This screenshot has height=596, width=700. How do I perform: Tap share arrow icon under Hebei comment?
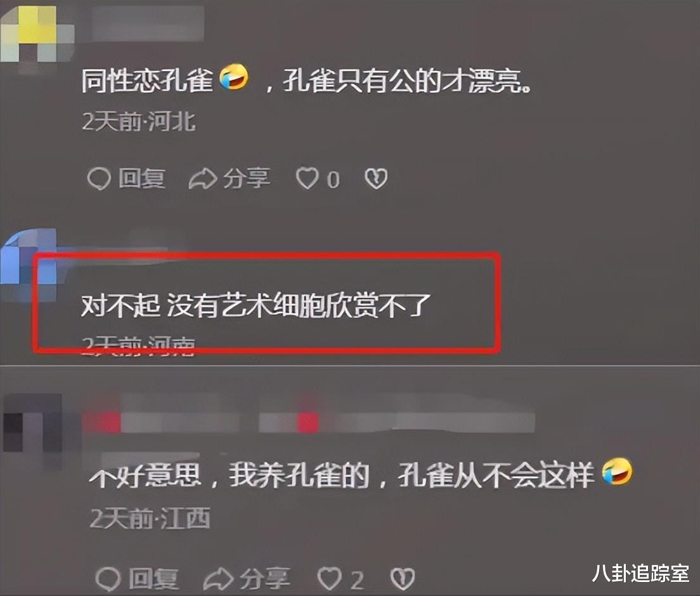coord(203,179)
